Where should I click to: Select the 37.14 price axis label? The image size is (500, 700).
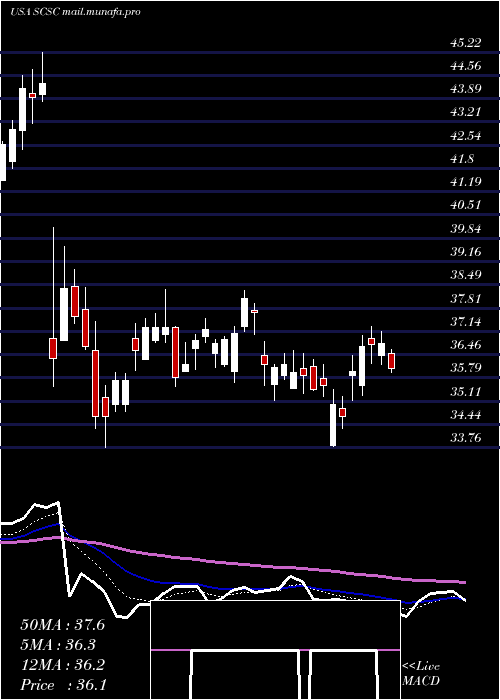(x=466, y=321)
